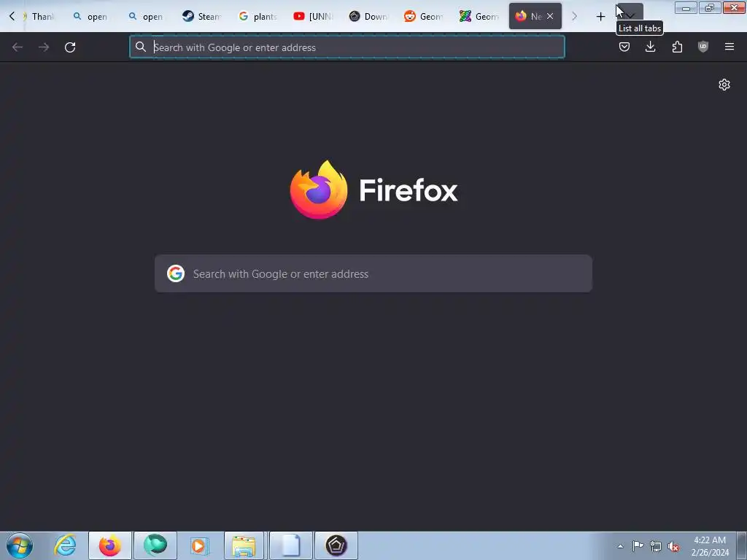Open the uBlock Origin shield icon
747x560 pixels.
703,47
